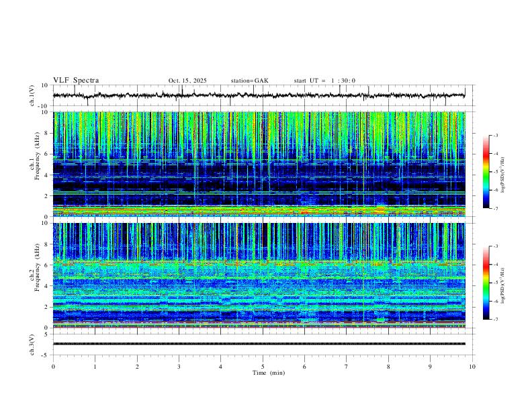Viewport: 532px width, 411px height.
Task: Click the 'ch.3(V)' axis label
Action: click(x=32, y=345)
